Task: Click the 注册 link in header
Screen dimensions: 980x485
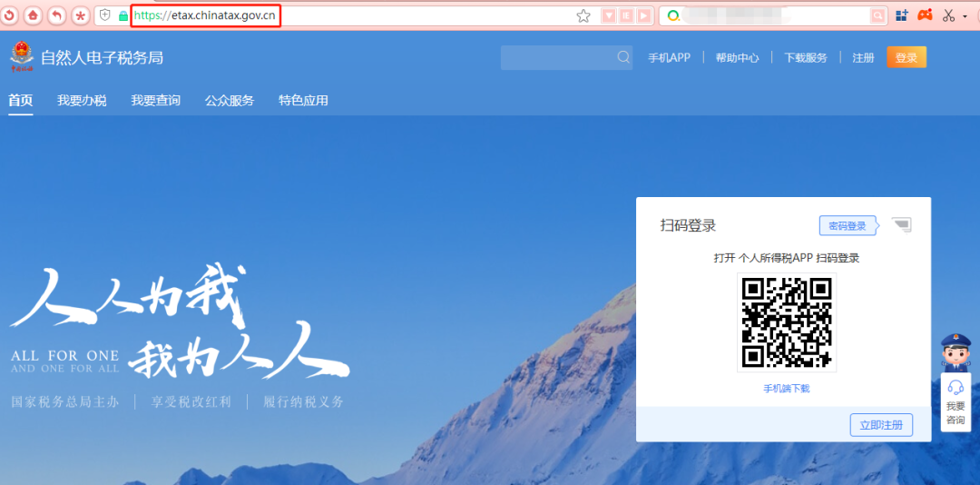Action: 863,57
